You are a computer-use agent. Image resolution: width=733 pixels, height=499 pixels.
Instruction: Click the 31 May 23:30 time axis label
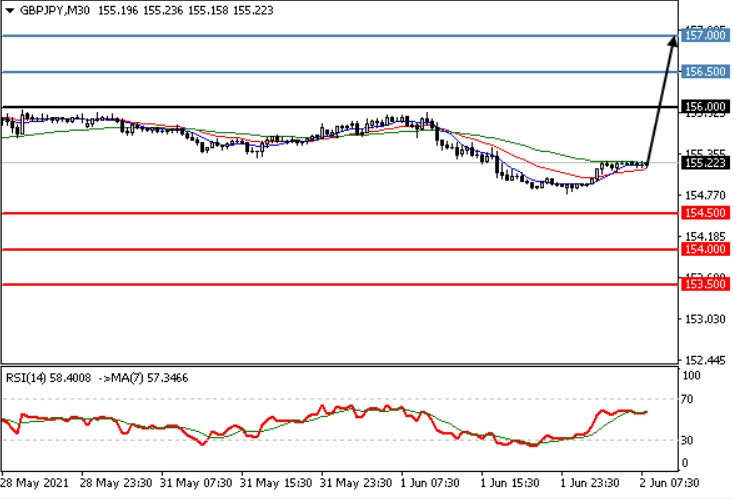pos(356,483)
